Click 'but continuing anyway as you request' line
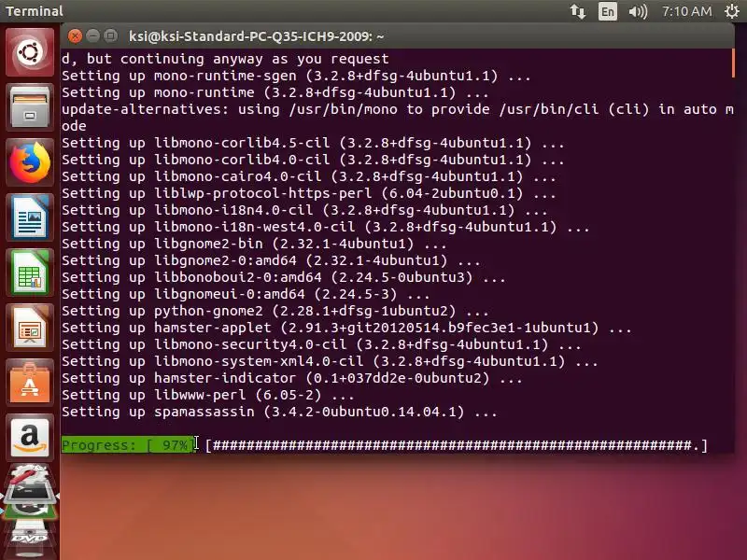Screen dimensions: 747x560 coord(225,60)
